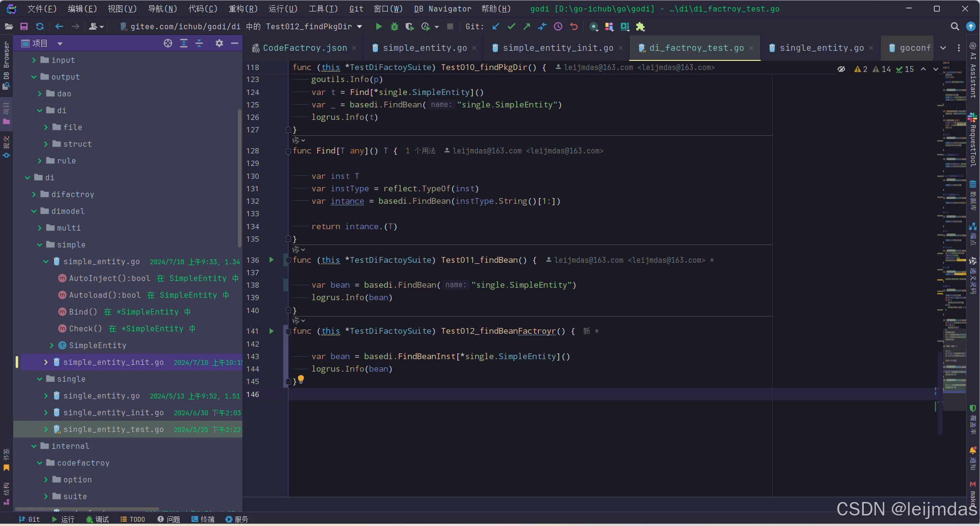Click the 1 个用法 usages hint

pyautogui.click(x=420, y=151)
